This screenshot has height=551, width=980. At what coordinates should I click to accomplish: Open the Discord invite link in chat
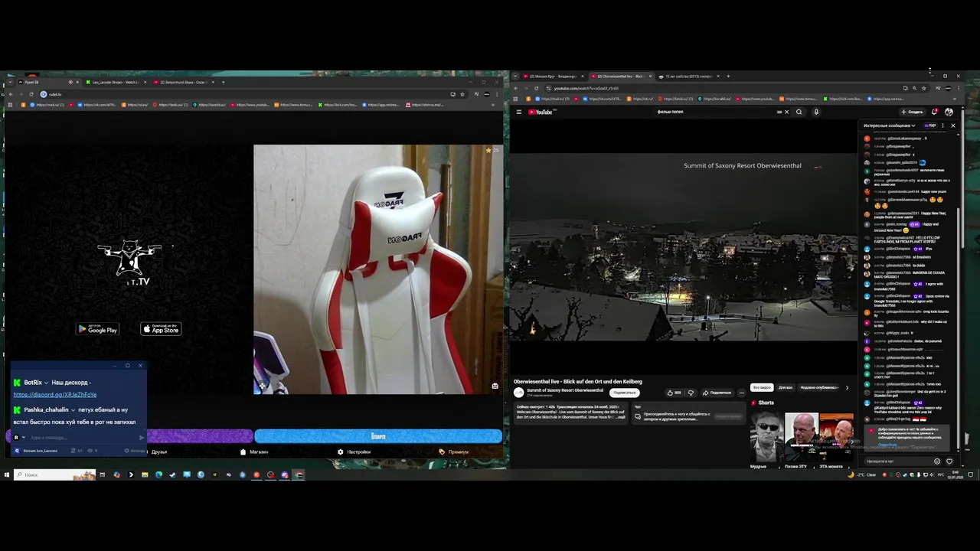pos(54,395)
